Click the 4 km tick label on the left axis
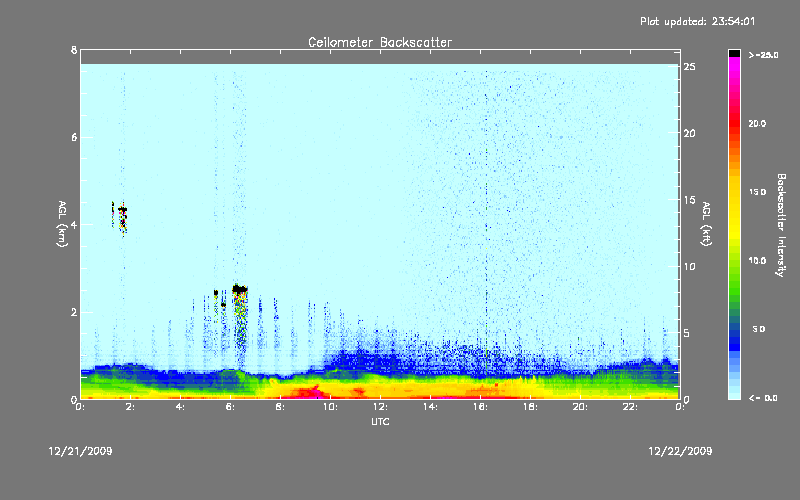The height and width of the screenshot is (500, 800). [74, 224]
